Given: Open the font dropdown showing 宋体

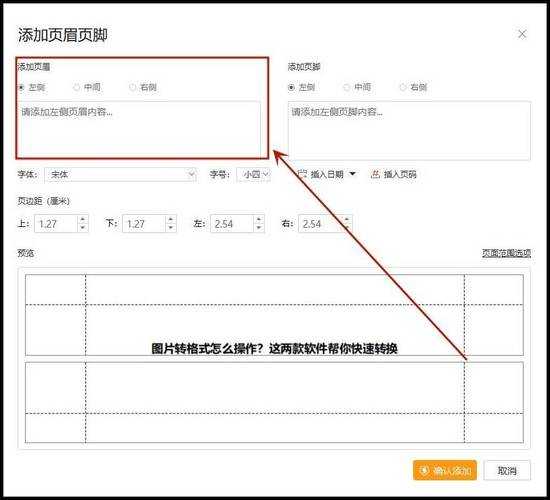Looking at the screenshot, I should coord(120,174).
